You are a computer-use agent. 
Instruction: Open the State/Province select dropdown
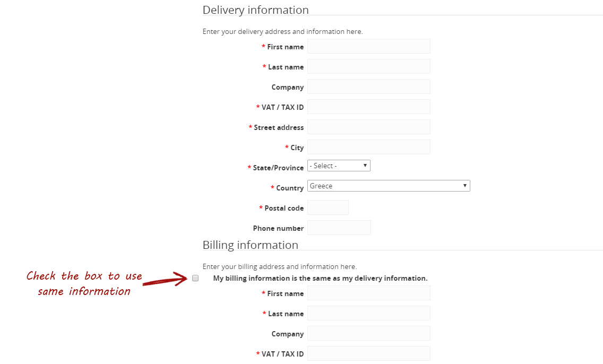click(x=339, y=166)
